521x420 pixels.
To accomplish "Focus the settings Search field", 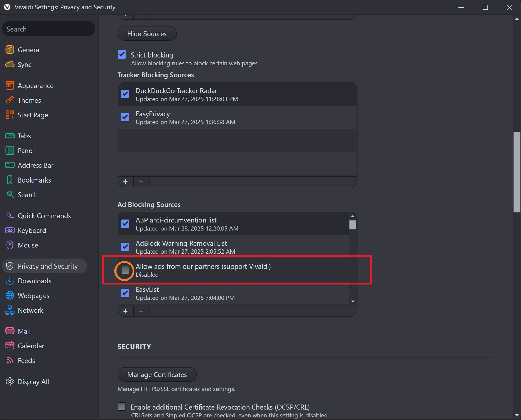I will point(49,29).
